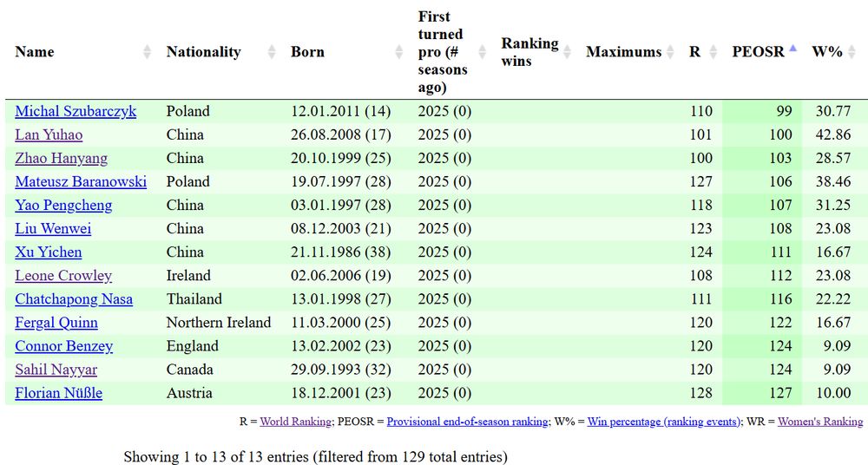
Task: Open Lan Yuhao player link
Action: coord(49,135)
